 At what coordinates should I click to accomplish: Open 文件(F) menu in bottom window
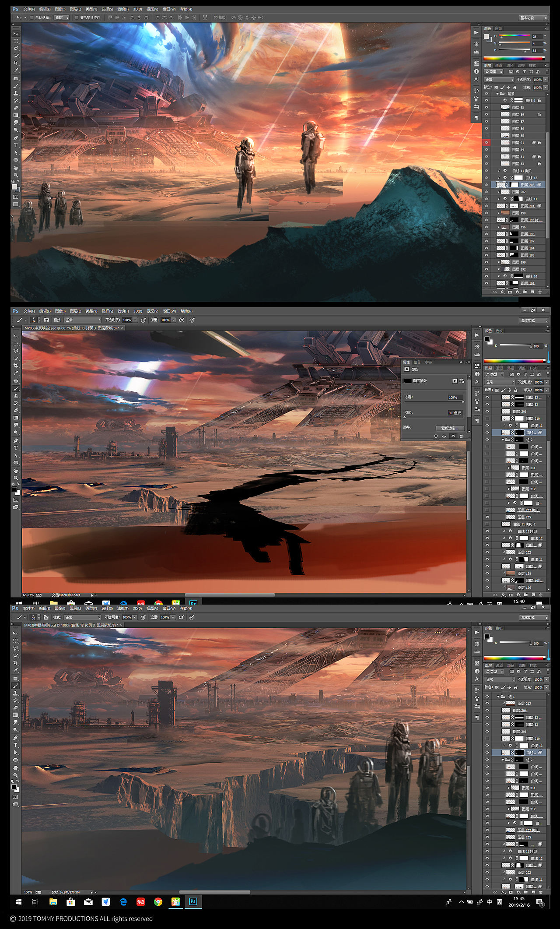(29, 609)
